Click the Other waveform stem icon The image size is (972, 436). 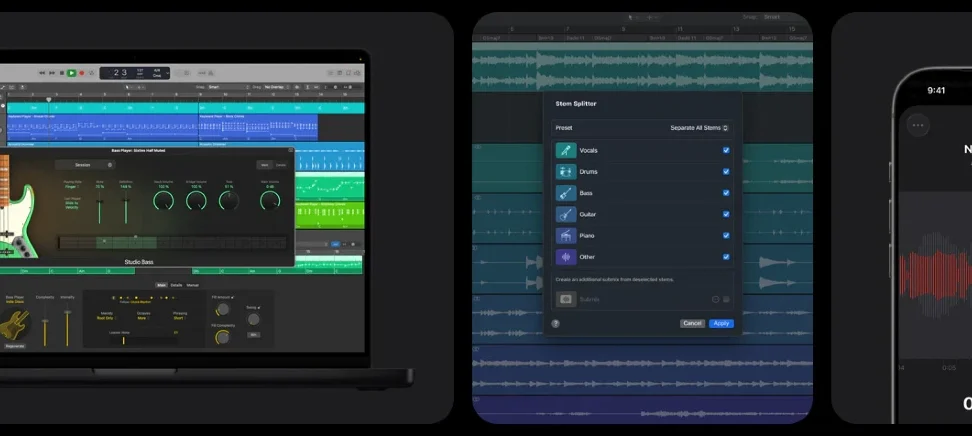click(x=566, y=257)
